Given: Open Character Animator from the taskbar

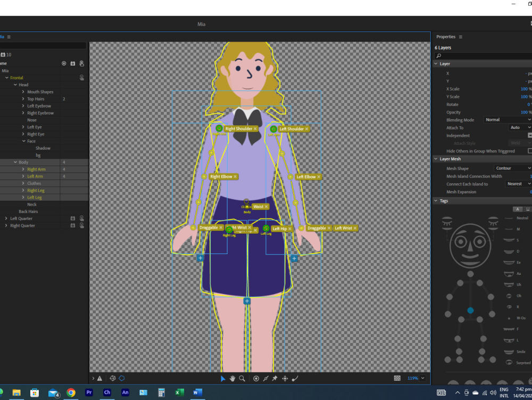Looking at the screenshot, I should 107,393.
